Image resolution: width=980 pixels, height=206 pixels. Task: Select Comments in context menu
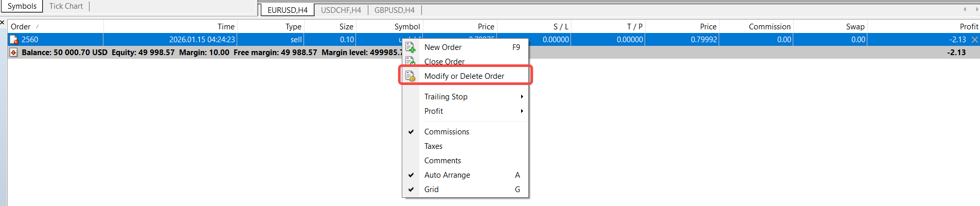pos(442,161)
